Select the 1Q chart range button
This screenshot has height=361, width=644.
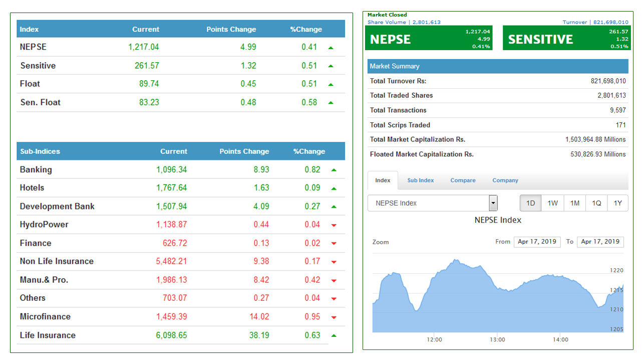(x=596, y=203)
